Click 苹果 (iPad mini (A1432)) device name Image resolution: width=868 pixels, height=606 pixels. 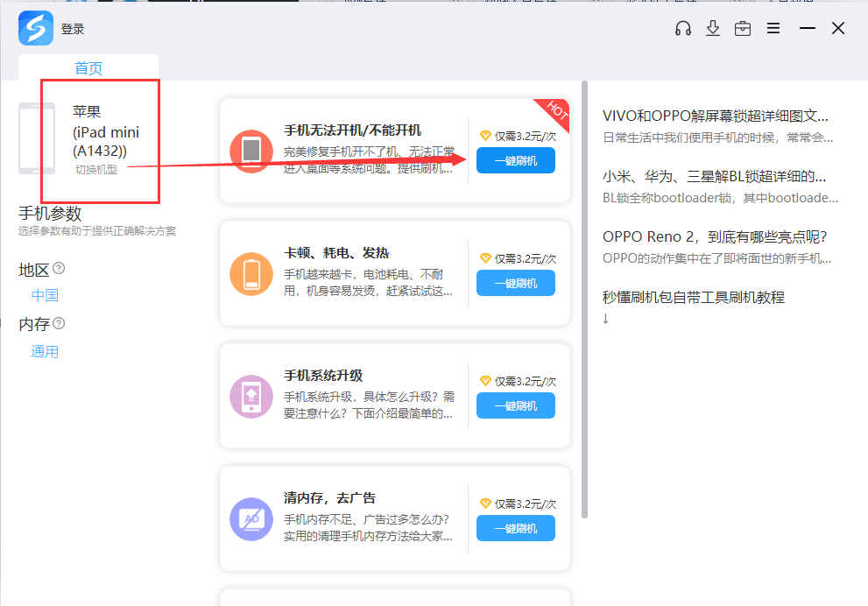(x=106, y=131)
